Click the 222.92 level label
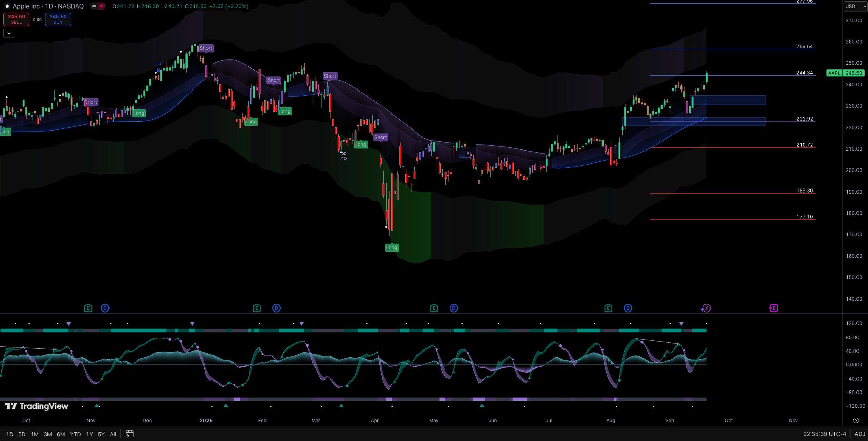Image resolution: width=868 pixels, height=441 pixels. (x=805, y=119)
